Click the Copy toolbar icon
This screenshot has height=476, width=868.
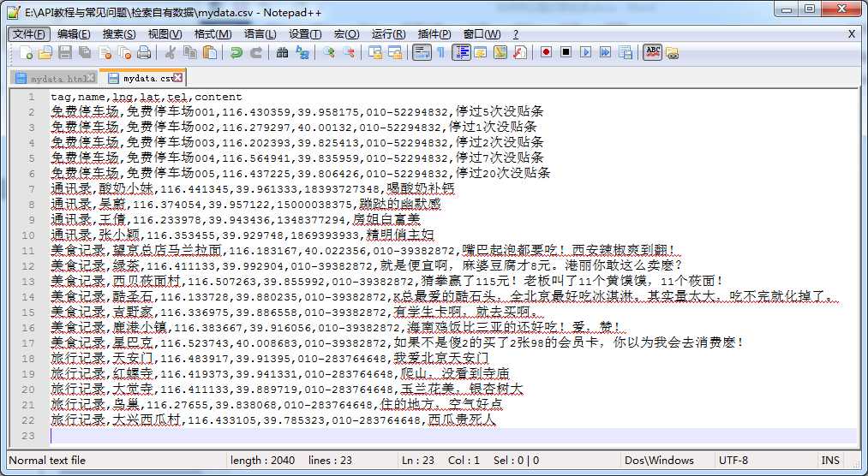pos(190,52)
